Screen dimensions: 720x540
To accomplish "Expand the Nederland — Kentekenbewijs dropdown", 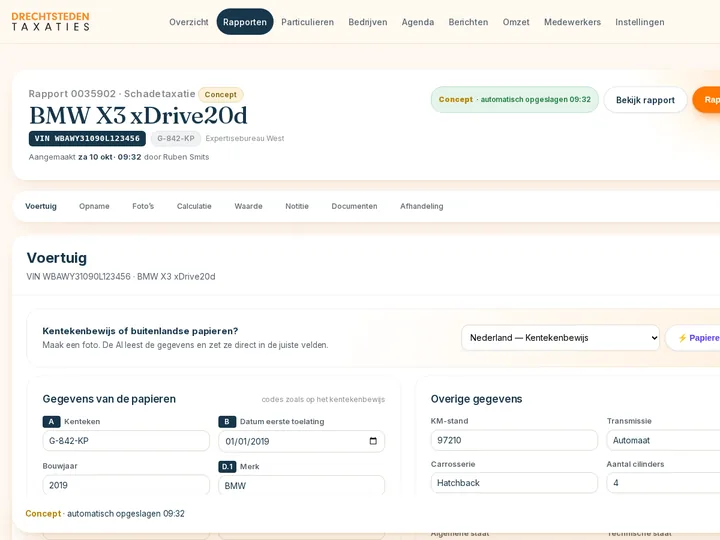I will 560,338.
